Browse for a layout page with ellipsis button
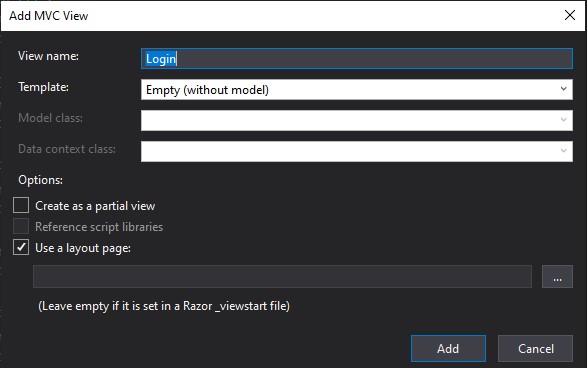Image resolution: width=587 pixels, height=368 pixels. click(x=557, y=276)
